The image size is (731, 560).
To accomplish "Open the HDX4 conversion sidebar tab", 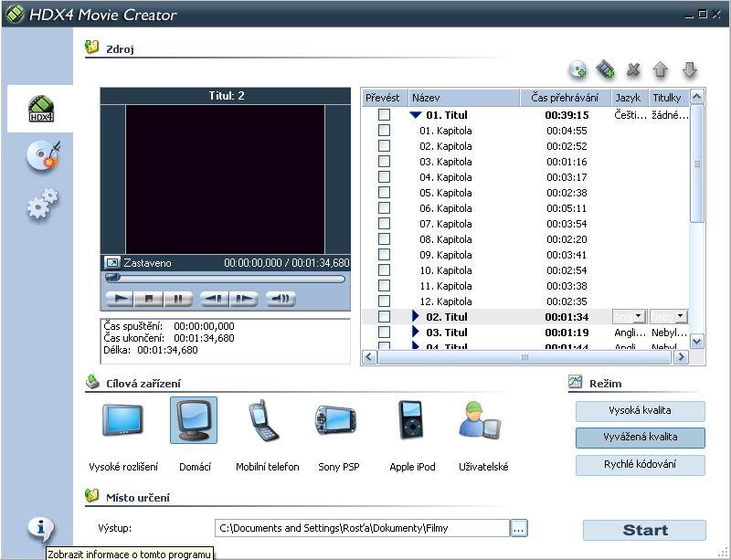I will click(41, 109).
